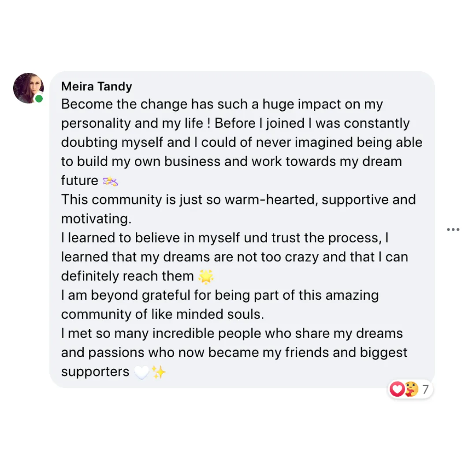Viewport: 476px width, 476px height.
Task: Click the green online status dot
Action: [39, 99]
